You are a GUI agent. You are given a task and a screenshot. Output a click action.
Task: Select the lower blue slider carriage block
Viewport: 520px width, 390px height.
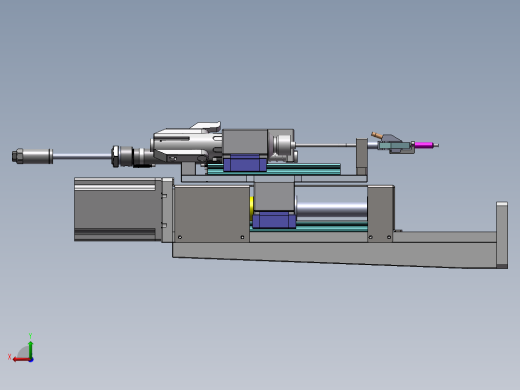coord(274,220)
